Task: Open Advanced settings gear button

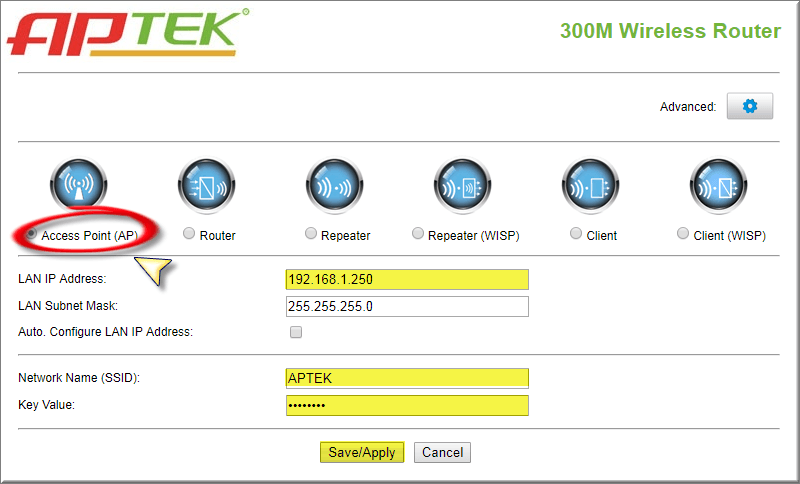Action: coord(749,107)
